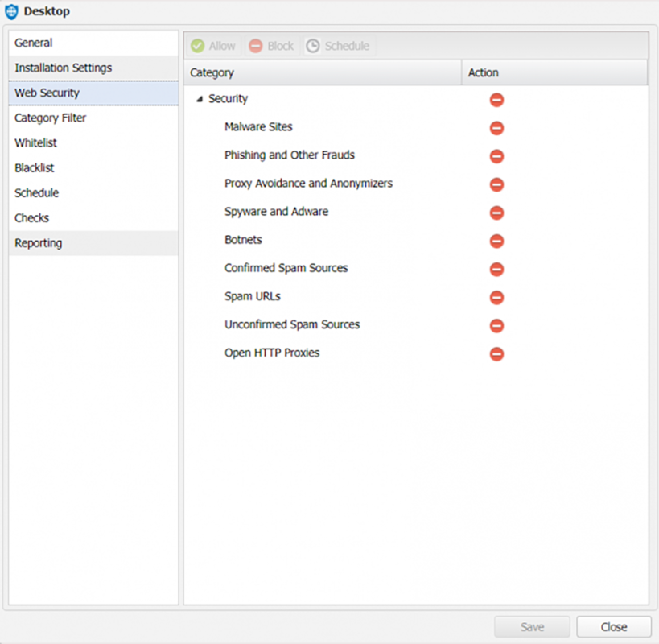
Task: Click block icon for Malware Sites
Action: 496,128
